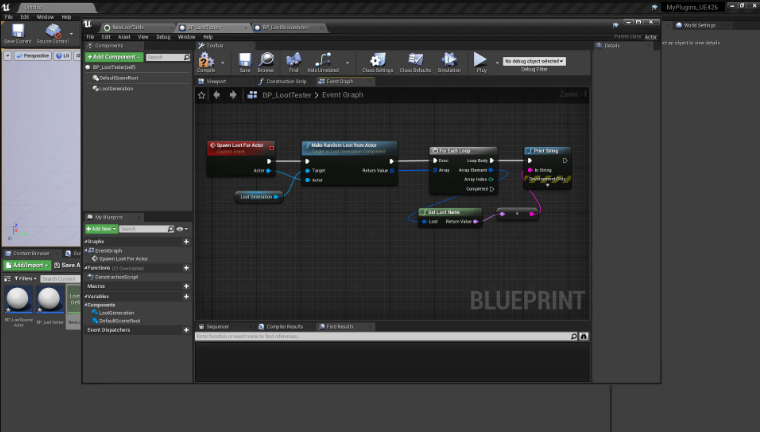Screen dimensions: 760x432
Task: Click the Add New button in My Blueprint
Action: [x=101, y=229]
